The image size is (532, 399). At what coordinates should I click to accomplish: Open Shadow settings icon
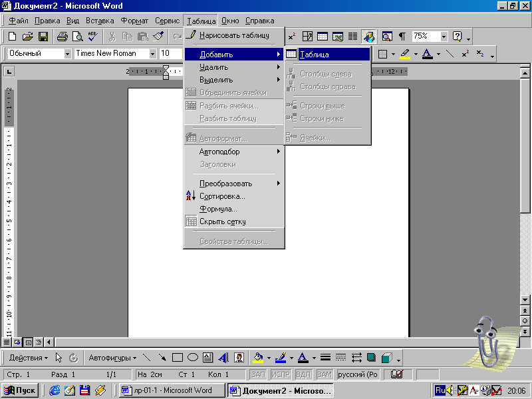(x=372, y=358)
